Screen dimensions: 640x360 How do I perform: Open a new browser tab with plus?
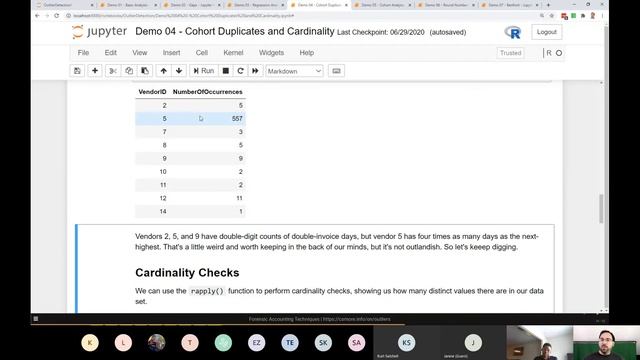[548, 5]
